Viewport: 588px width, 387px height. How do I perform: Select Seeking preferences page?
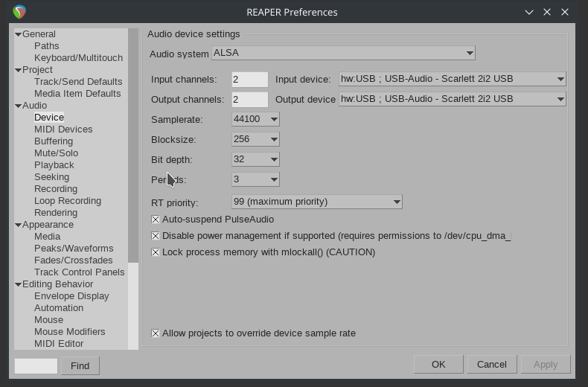coord(52,177)
